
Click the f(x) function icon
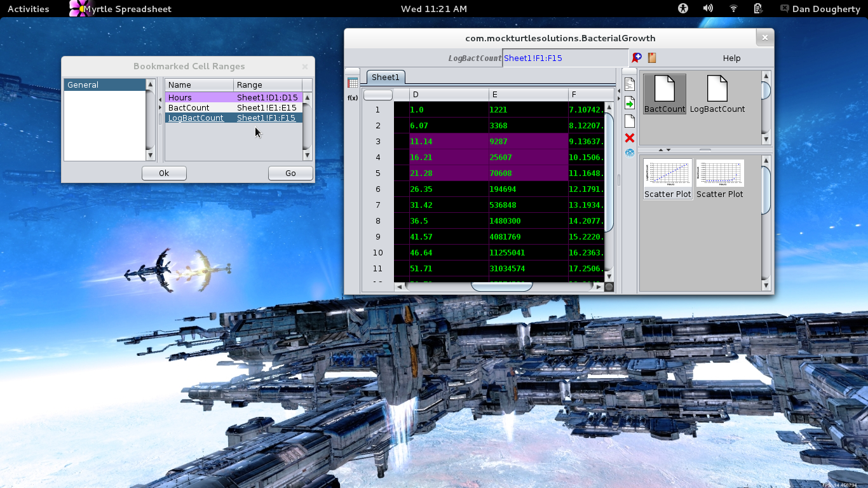click(x=353, y=98)
